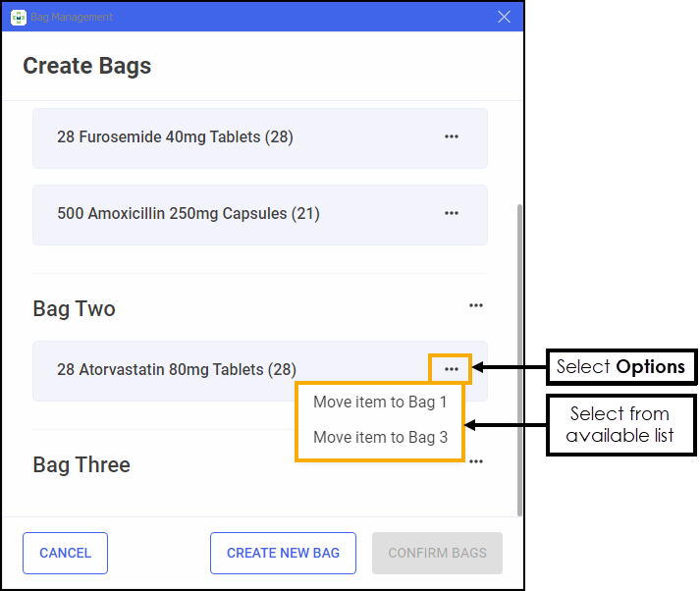Open the Bag Three options menu
Screen dimensions: 700x591
(x=476, y=461)
